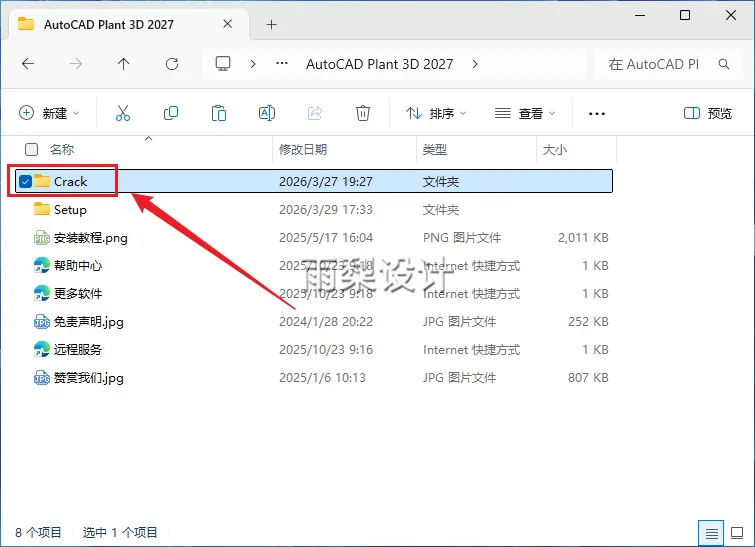The height and width of the screenshot is (547, 755).
Task: Sort by 大小 column header
Action: click(x=555, y=150)
